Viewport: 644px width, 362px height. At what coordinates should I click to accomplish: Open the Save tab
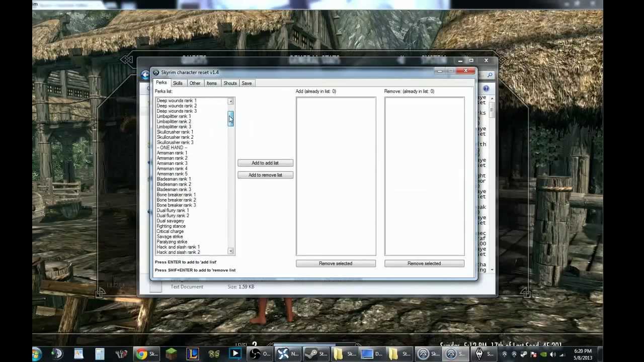pos(247,83)
